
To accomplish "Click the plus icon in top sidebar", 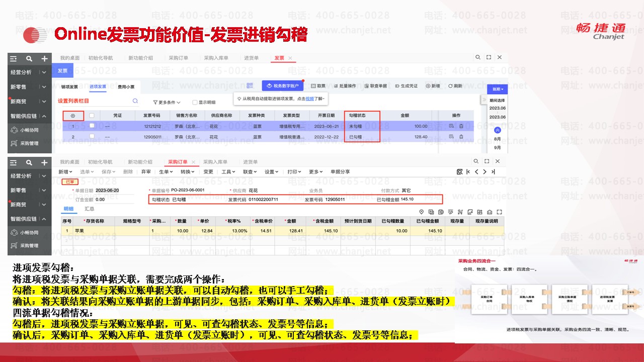I will [x=45, y=59].
